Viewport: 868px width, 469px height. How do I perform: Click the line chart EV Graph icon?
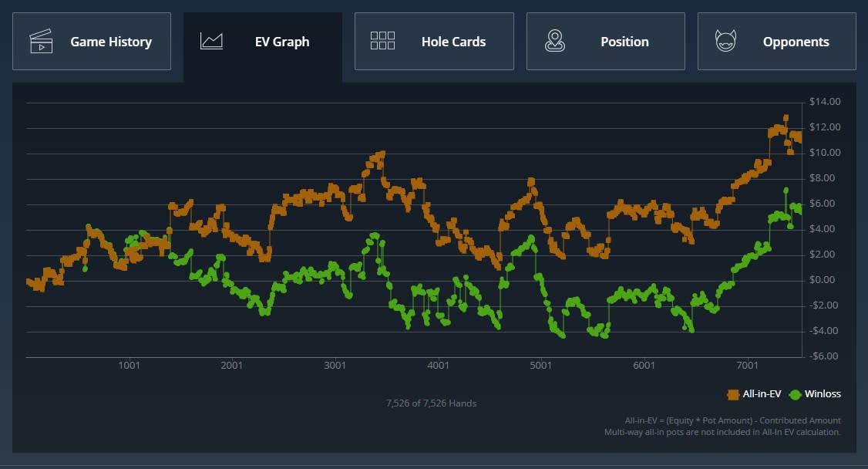pyautogui.click(x=211, y=41)
